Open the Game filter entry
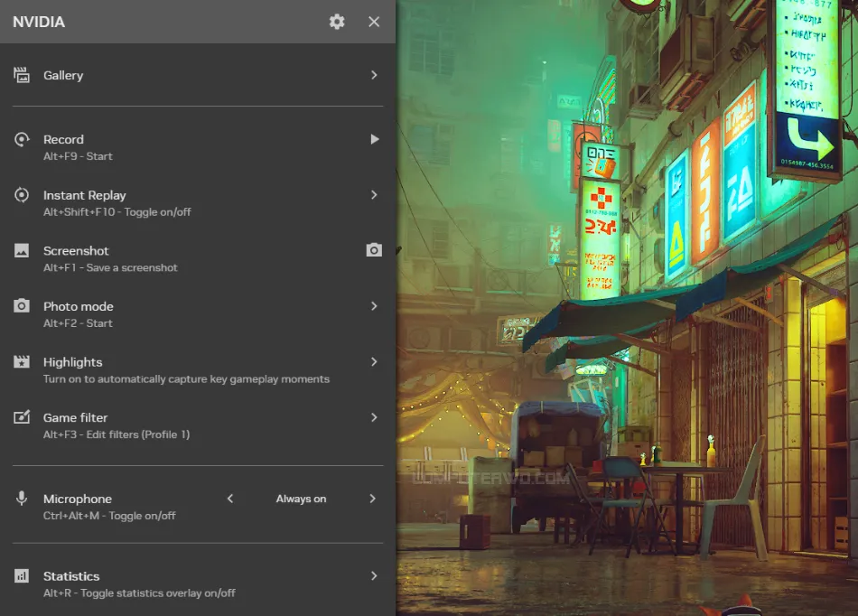The width and height of the screenshot is (858, 616). click(198, 425)
